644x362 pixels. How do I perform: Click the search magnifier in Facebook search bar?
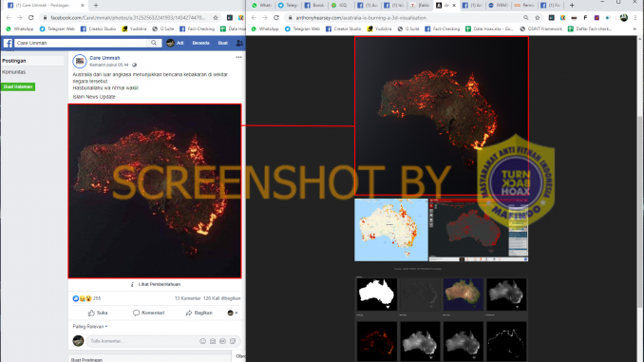[154, 43]
